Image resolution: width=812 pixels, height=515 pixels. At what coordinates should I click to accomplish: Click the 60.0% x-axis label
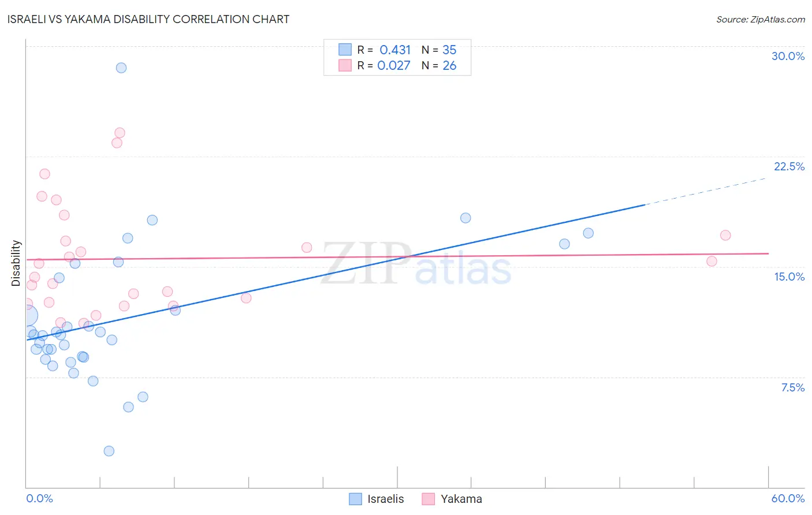[788, 498]
